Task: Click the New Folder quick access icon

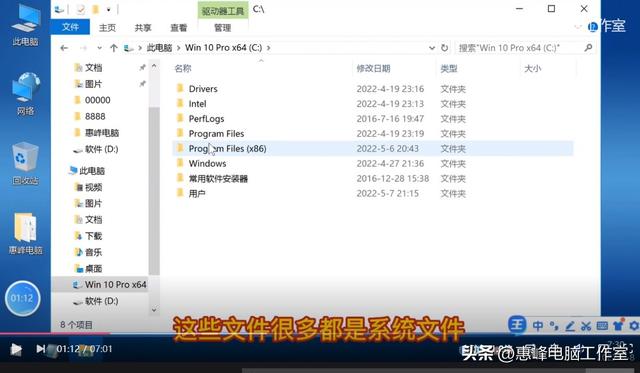Action: pos(96,9)
